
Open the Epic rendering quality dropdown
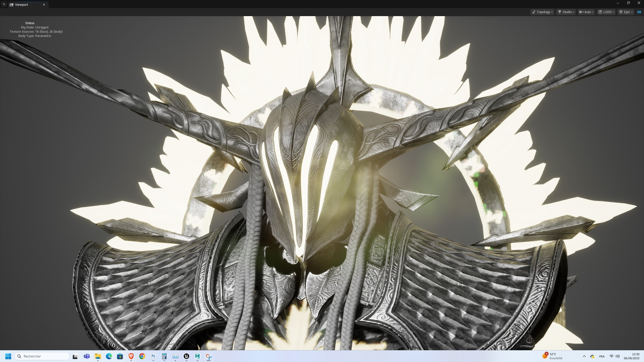pyautogui.click(x=626, y=12)
